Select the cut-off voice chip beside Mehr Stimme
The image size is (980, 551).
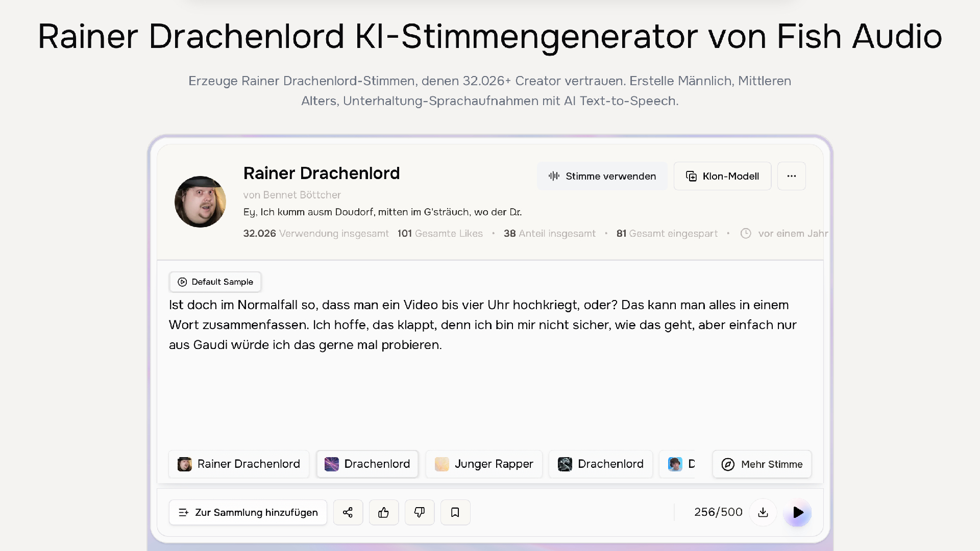678,464
